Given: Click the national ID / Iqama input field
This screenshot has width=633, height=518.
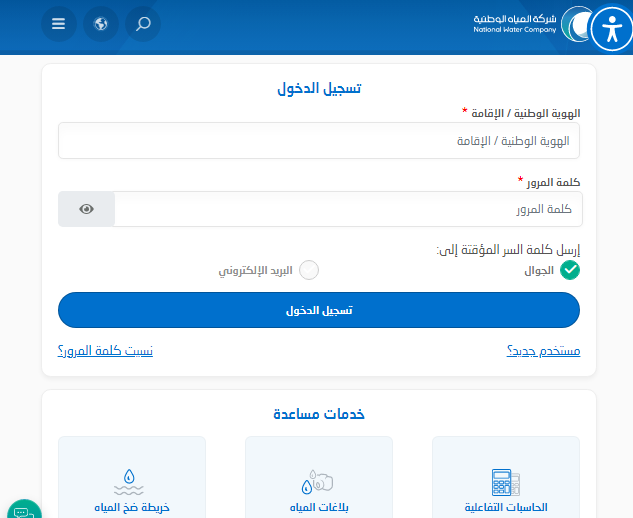Looking at the screenshot, I should tap(318, 141).
